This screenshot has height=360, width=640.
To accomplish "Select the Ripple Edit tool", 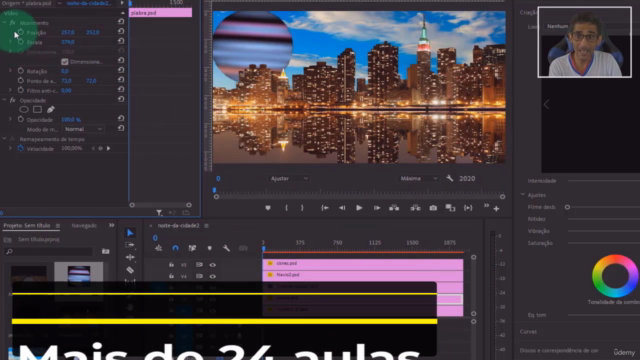I will pos(130,257).
